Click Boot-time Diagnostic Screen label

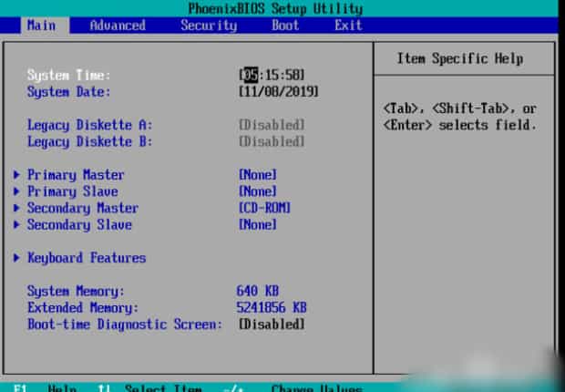point(125,325)
